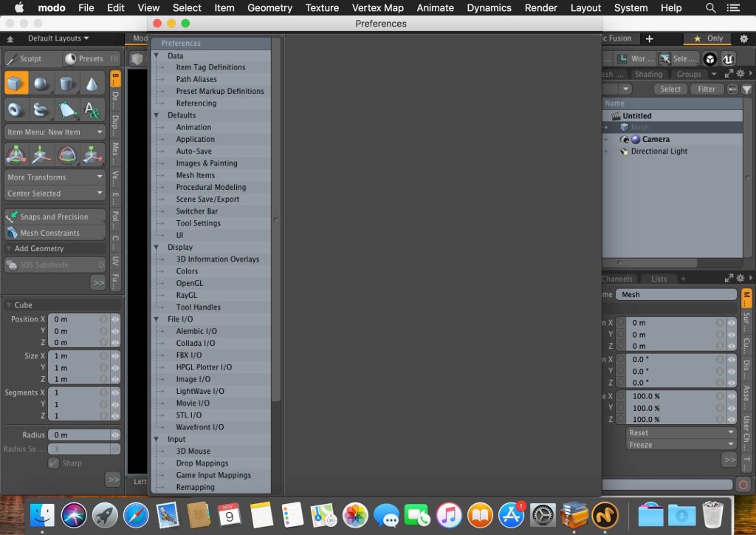
Task: Click the Snaps and Precision button
Action: tap(54, 217)
